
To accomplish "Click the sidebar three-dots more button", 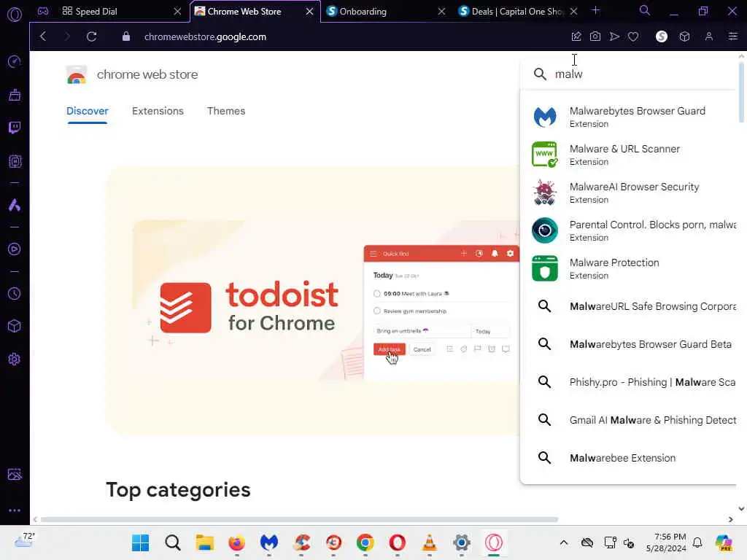I will click(15, 510).
